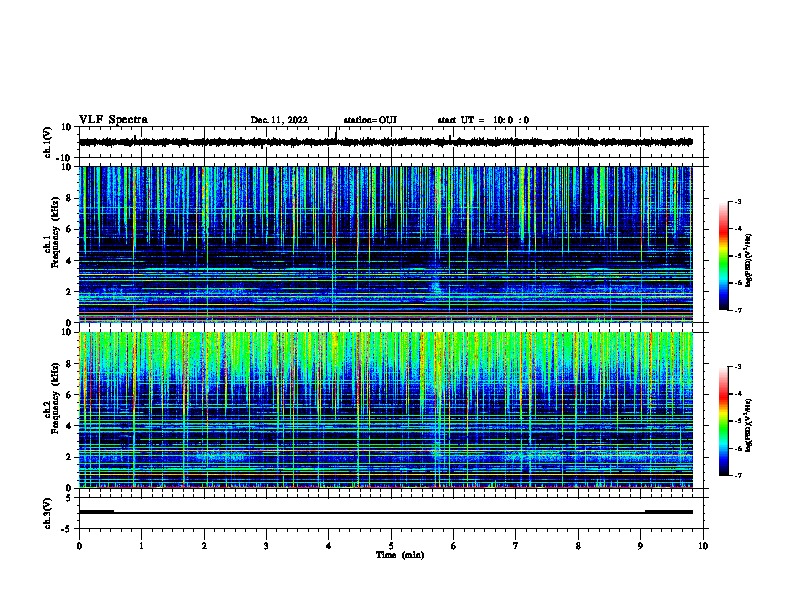Select the "start UT = 10:0 :0" text
This screenshot has height=612, width=792.
(x=483, y=120)
